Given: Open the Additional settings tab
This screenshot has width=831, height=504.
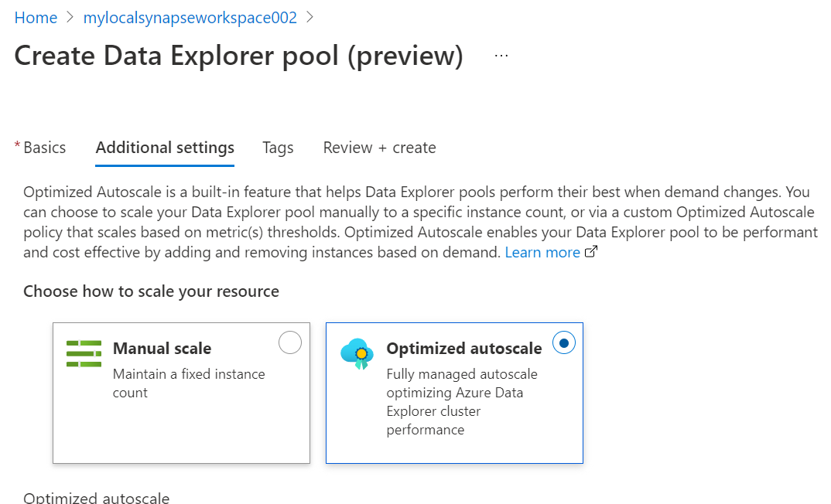Looking at the screenshot, I should point(165,148).
